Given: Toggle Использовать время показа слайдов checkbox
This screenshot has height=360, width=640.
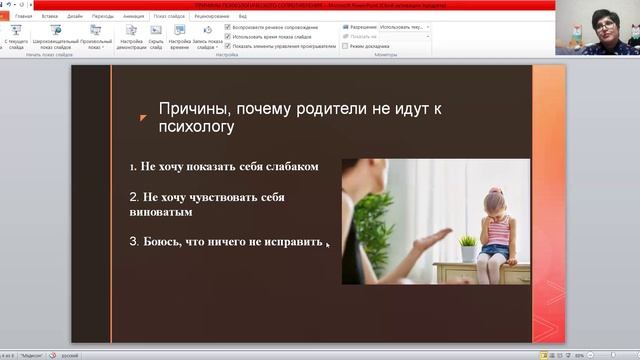Looking at the screenshot, I should tap(228, 36).
